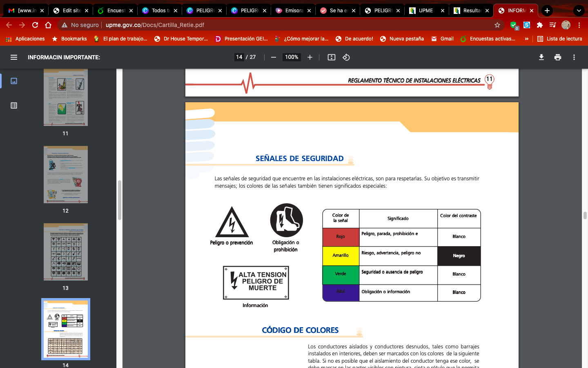588x368 pixels.
Task: Click the PDF download icon
Action: [x=541, y=57]
